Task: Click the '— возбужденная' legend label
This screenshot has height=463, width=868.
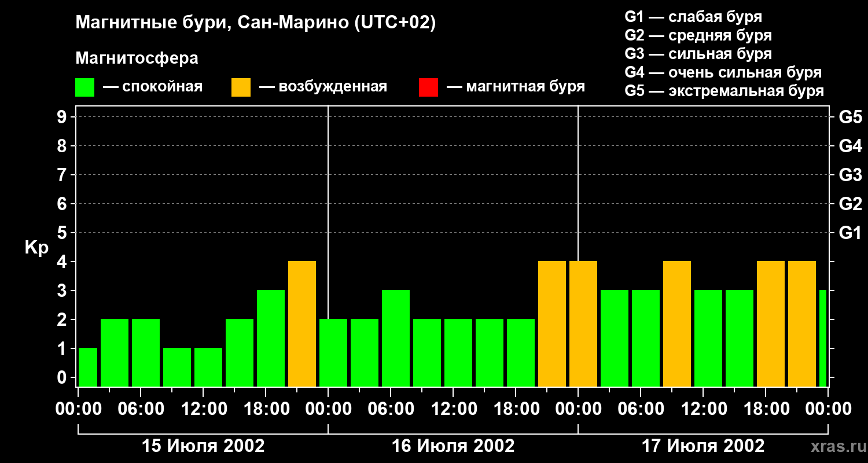Action: pos(323,87)
